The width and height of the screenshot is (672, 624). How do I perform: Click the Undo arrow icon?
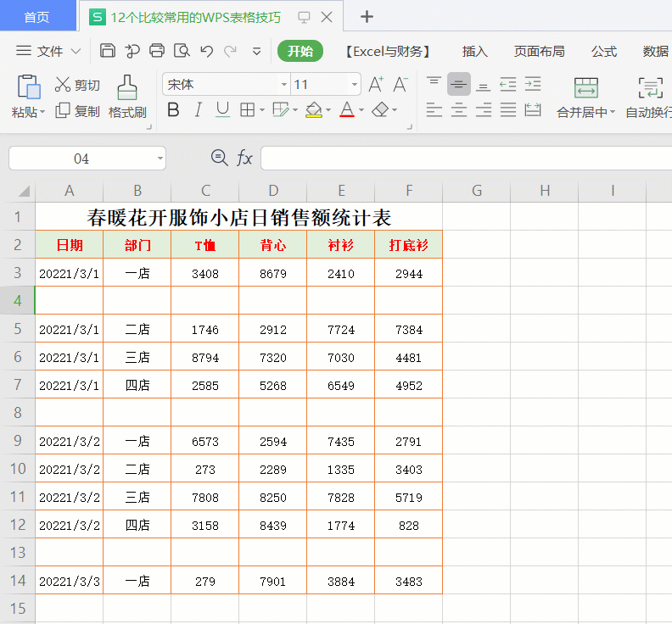206,51
